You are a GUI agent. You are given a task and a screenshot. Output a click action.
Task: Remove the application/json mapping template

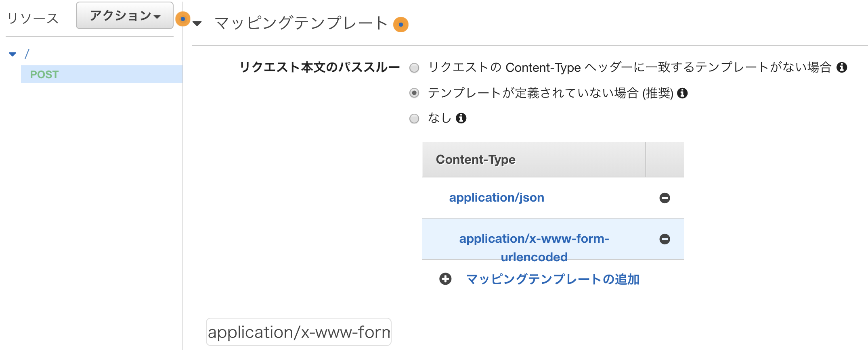(665, 198)
